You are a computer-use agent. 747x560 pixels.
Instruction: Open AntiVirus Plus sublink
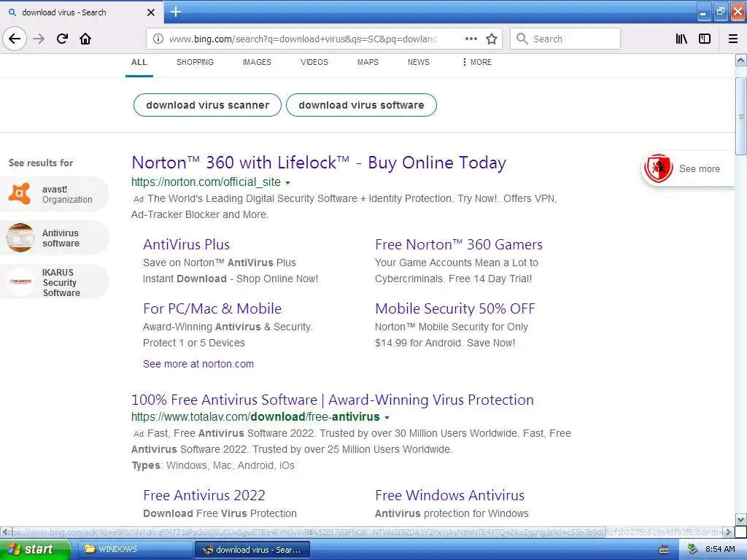[x=186, y=244]
